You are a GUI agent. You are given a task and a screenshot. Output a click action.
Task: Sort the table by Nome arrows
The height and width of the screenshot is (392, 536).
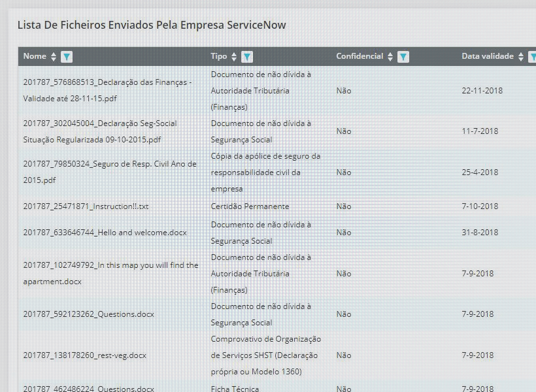click(54, 57)
